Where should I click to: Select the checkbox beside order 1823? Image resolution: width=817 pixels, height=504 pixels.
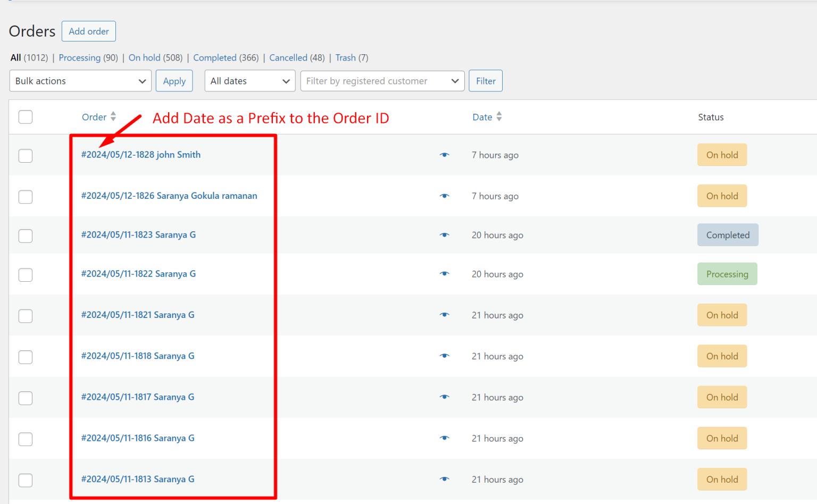(x=25, y=236)
